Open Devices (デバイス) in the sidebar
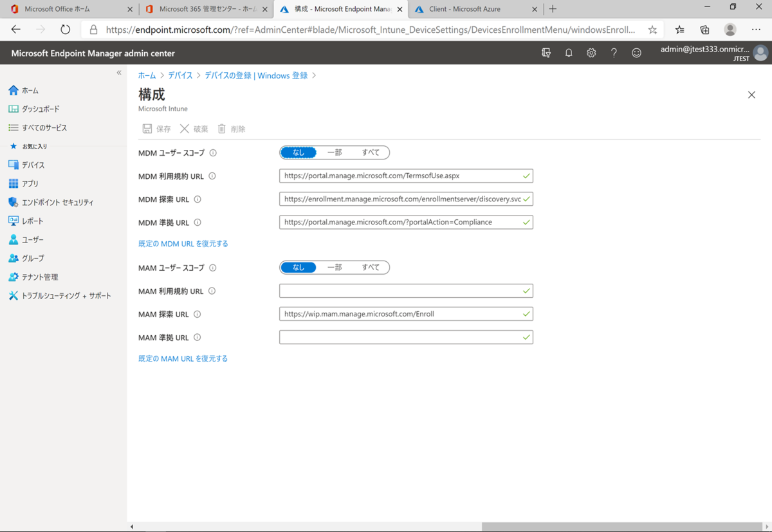This screenshot has height=532, width=772. coord(26,165)
